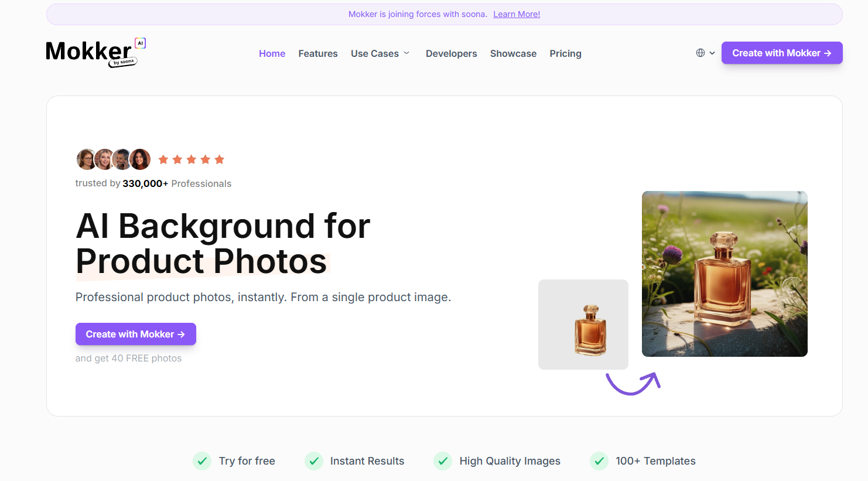Expand the Use Cases menu chevron
Image resolution: width=868 pixels, height=481 pixels.
406,53
